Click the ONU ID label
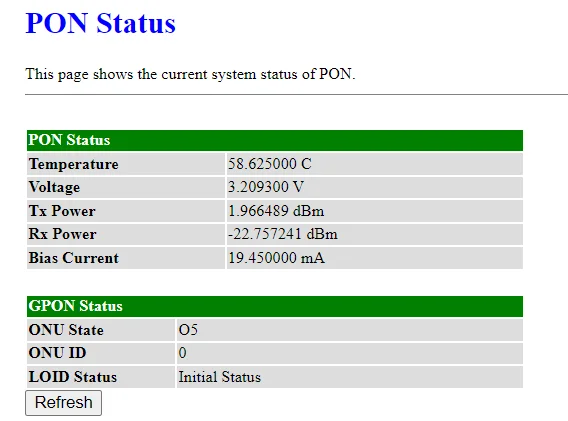Image resolution: width=568 pixels, height=421 pixels. click(x=57, y=353)
